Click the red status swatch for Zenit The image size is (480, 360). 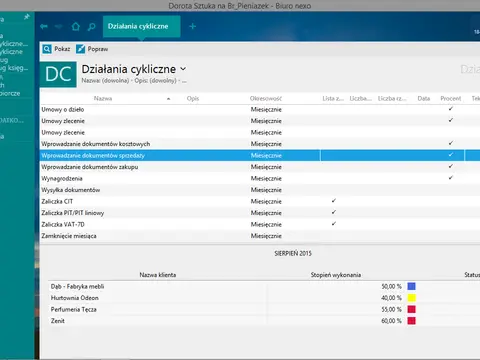coord(412,321)
